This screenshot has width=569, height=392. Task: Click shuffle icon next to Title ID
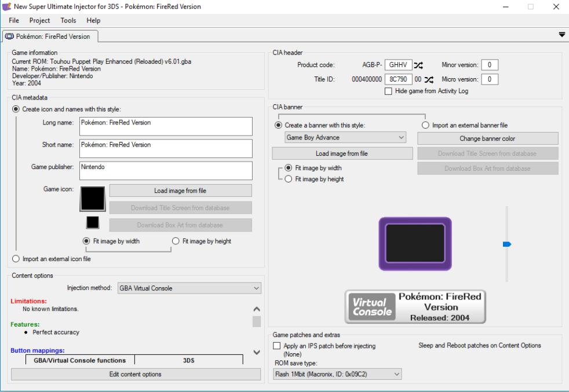coord(429,79)
